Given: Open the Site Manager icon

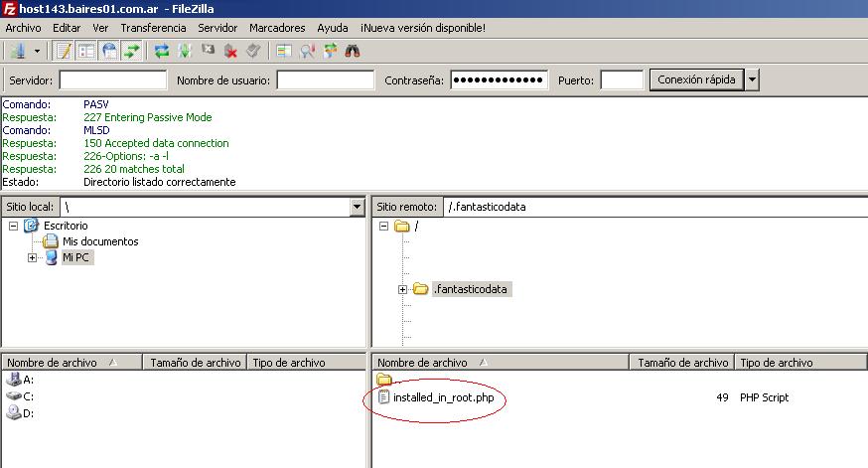Looking at the screenshot, I should (x=19, y=52).
